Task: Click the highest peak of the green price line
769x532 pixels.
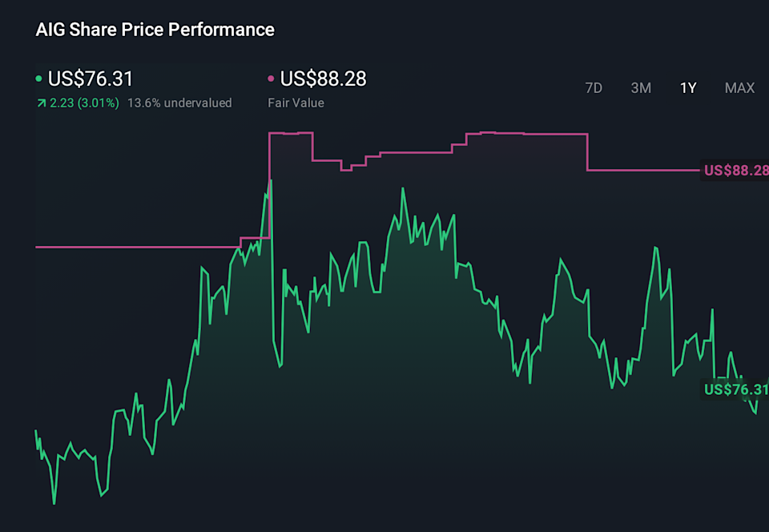Action: pyautogui.click(x=271, y=181)
